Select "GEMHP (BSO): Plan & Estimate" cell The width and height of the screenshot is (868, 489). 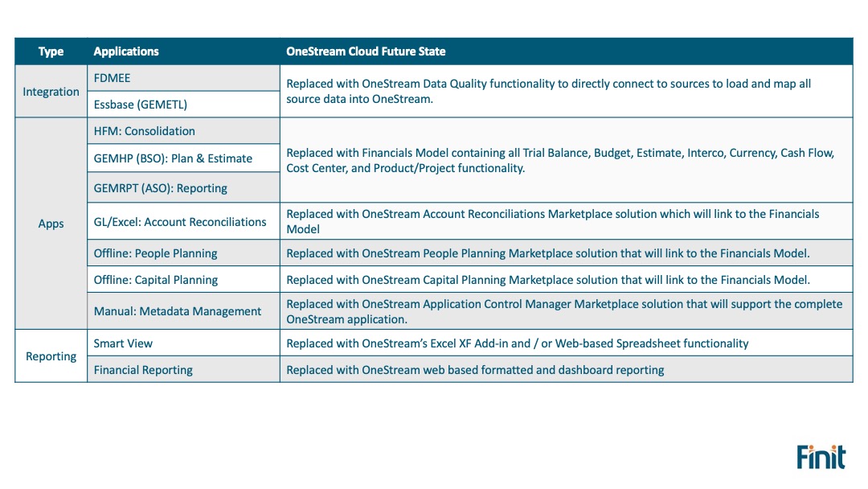(x=183, y=158)
